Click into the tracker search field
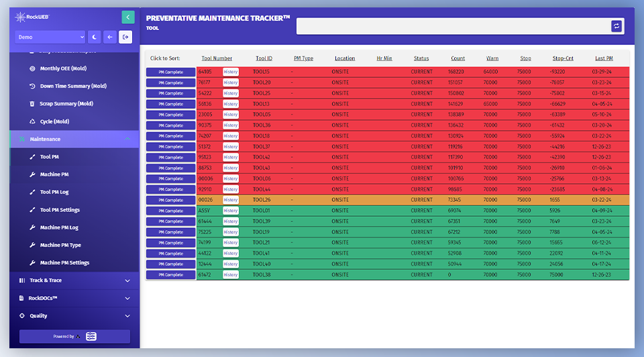The image size is (644, 357). point(453,26)
